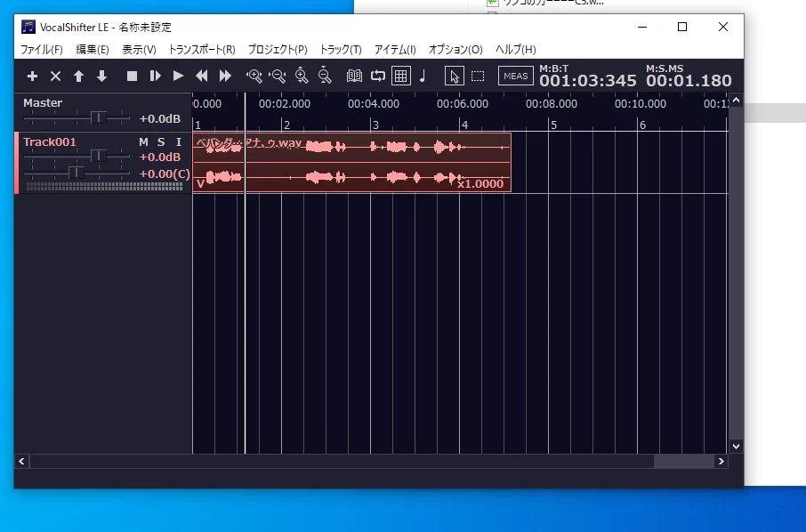The image size is (806, 532).
Task: Move track up with up arrow icon
Action: point(78,77)
